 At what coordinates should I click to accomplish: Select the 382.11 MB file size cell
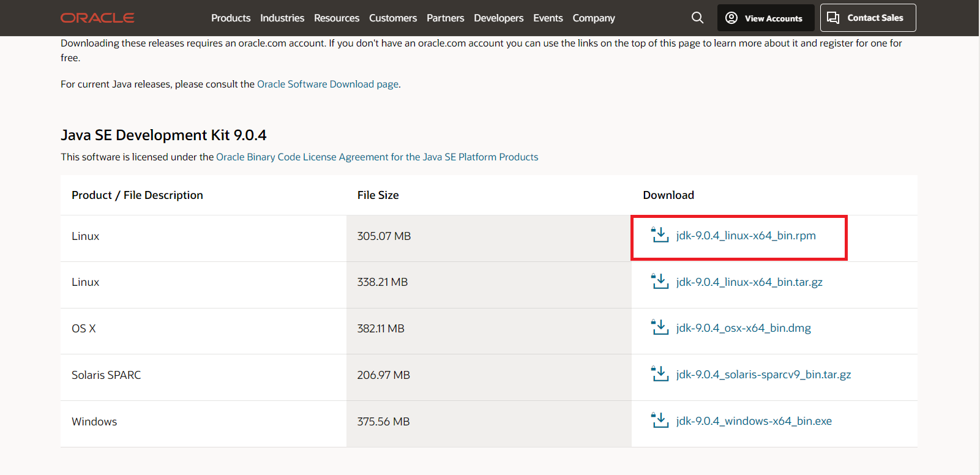488,331
